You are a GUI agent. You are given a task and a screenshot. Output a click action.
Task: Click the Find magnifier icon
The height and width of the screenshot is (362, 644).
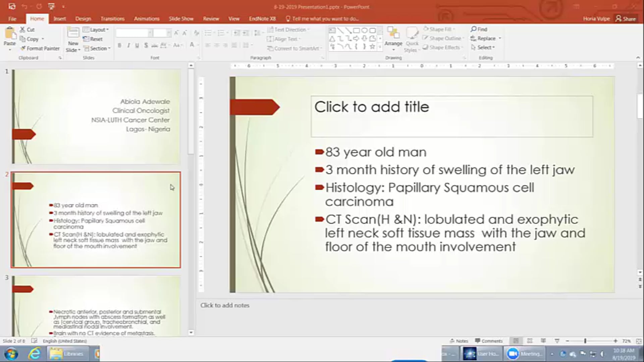[474, 29]
